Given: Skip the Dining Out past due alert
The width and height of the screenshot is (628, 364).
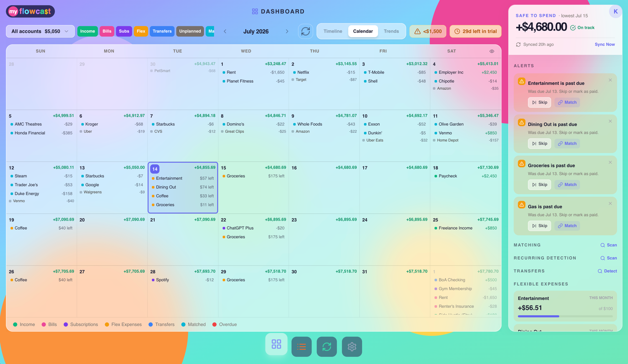Looking at the screenshot, I should click(x=539, y=143).
